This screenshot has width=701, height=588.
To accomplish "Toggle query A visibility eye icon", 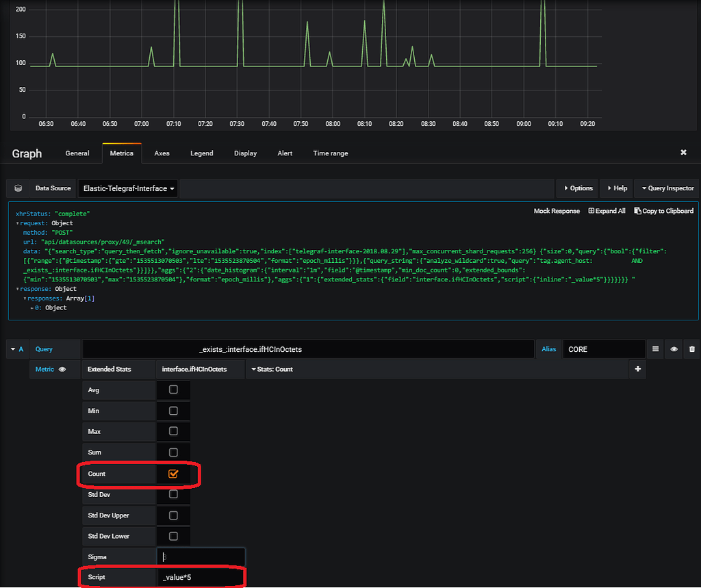I will [674, 349].
